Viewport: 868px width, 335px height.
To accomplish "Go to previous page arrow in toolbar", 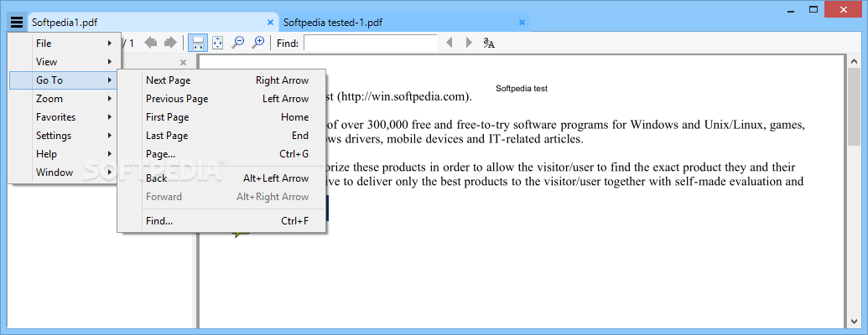I will click(151, 43).
